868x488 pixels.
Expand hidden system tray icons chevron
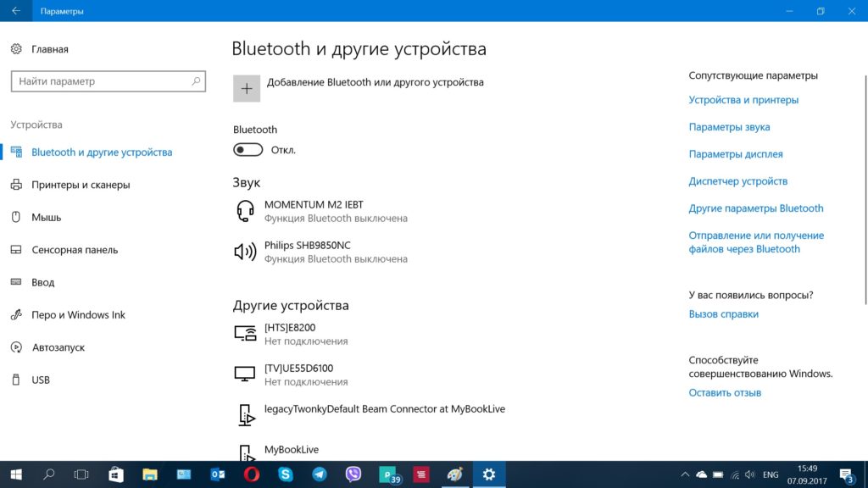[684, 474]
